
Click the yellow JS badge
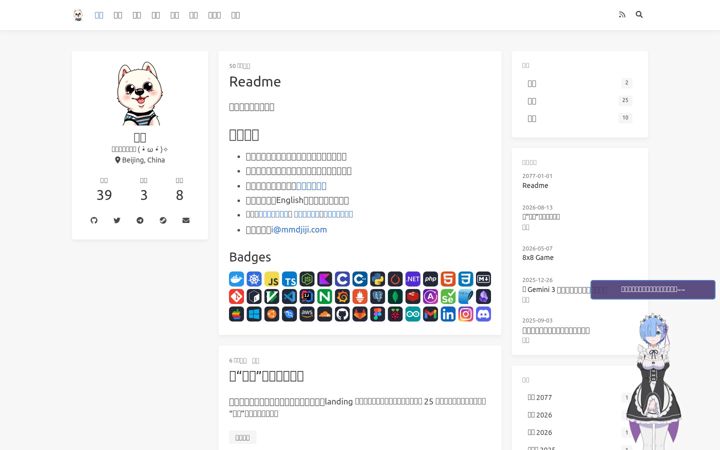tap(272, 279)
